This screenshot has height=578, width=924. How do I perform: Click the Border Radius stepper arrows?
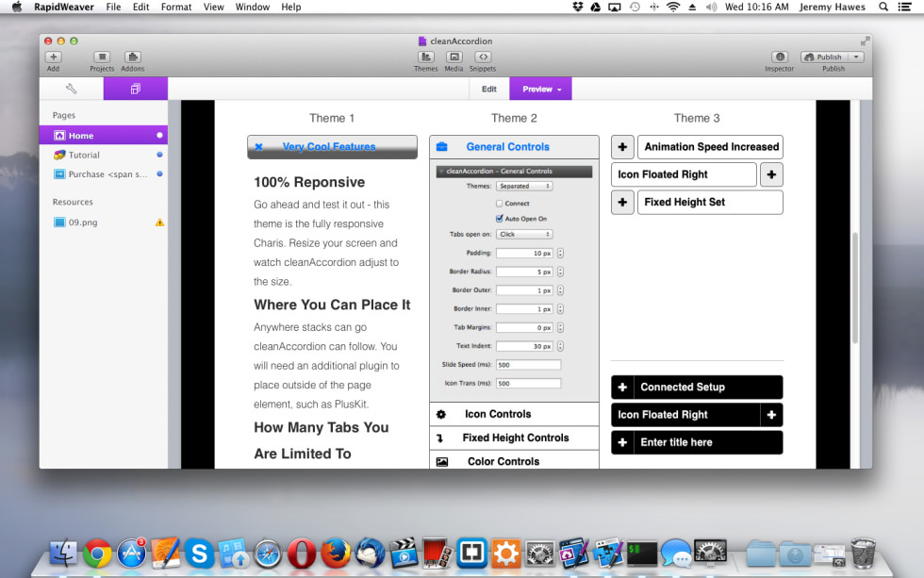click(560, 272)
